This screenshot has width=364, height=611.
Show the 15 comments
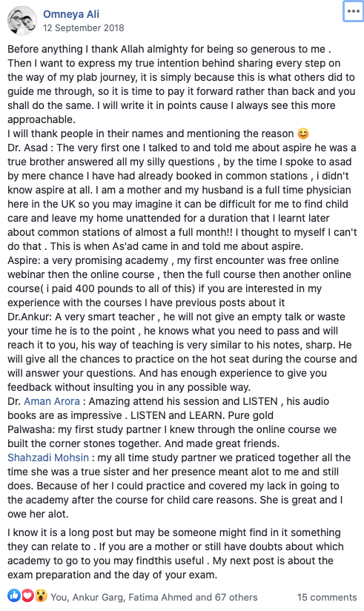coord(327,597)
